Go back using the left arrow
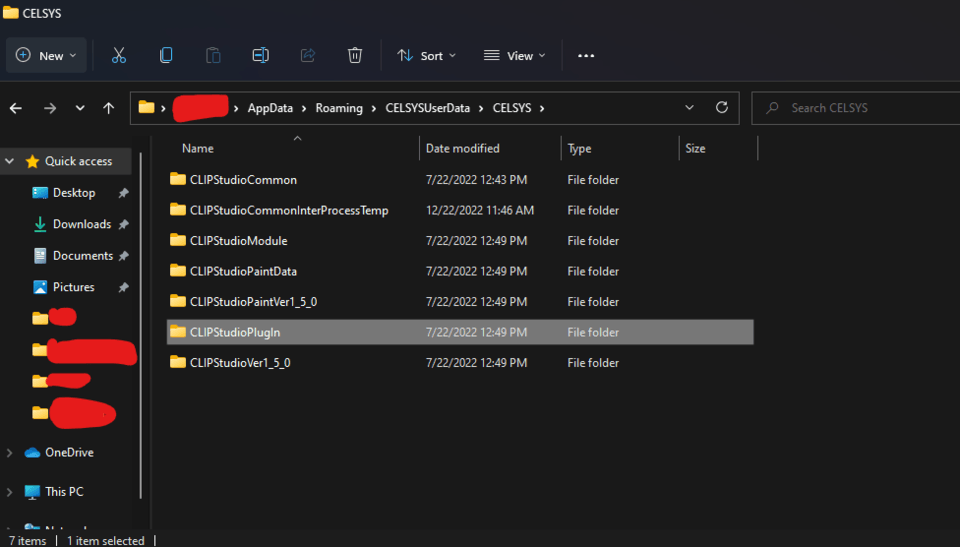960x547 pixels. (16, 108)
